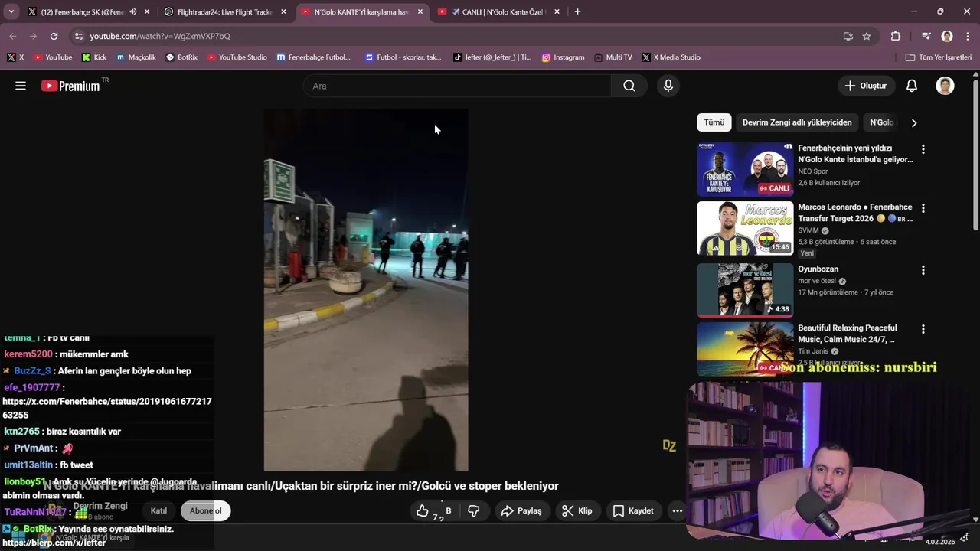Open the Multi TV bookmark
The image size is (980, 551).
(612, 57)
